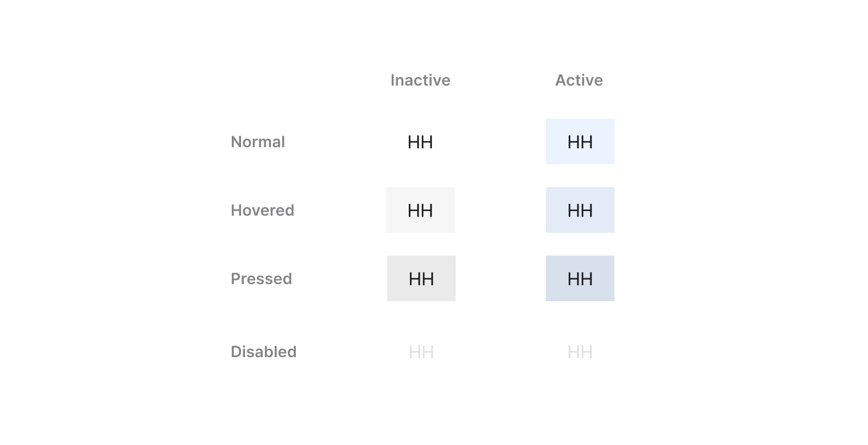Click the Normal Inactive HH button
This screenshot has height=445, width=868.
[420, 142]
